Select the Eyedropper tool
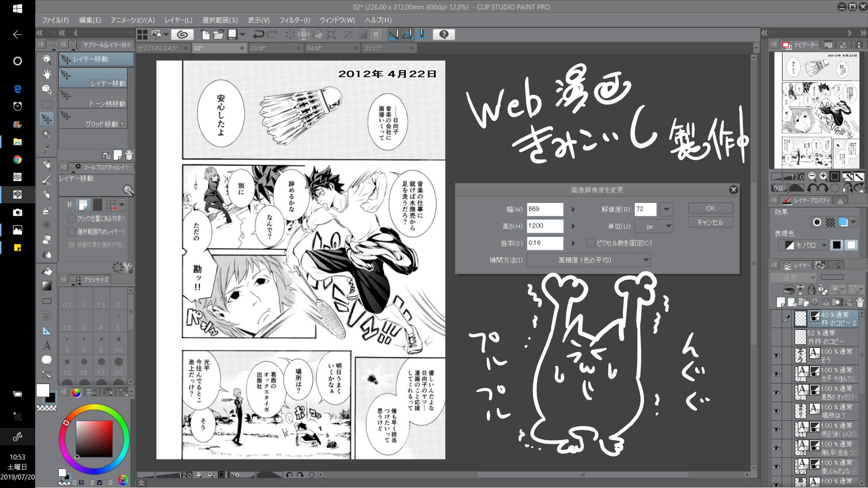The height and width of the screenshot is (488, 868). coord(47,149)
